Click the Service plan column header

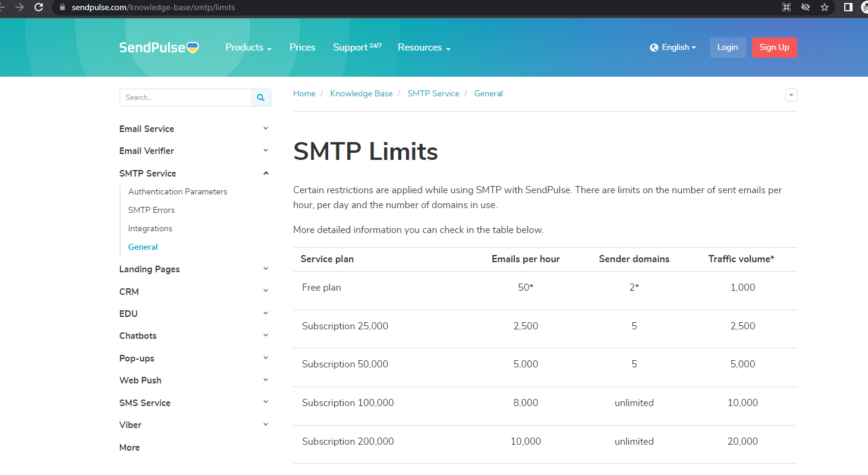point(327,259)
